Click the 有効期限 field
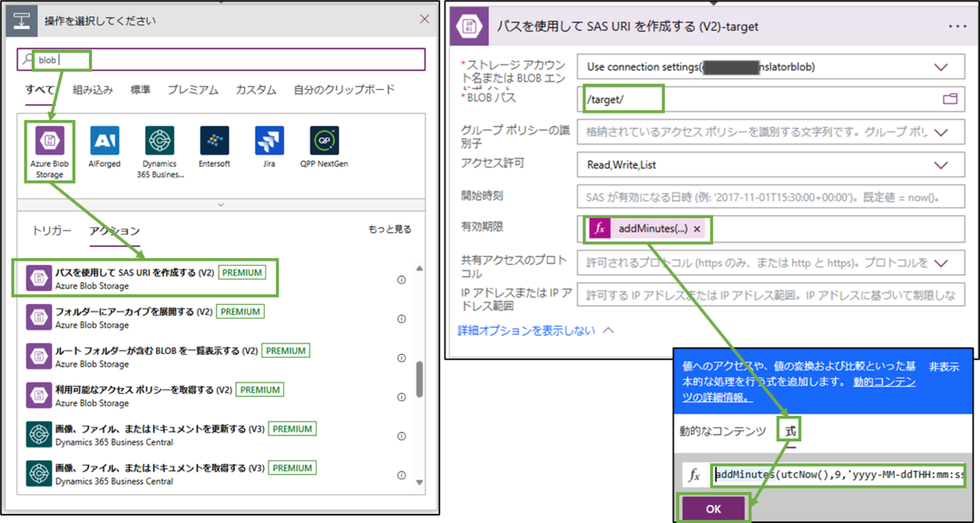The width and height of the screenshot is (980, 523). [771, 230]
